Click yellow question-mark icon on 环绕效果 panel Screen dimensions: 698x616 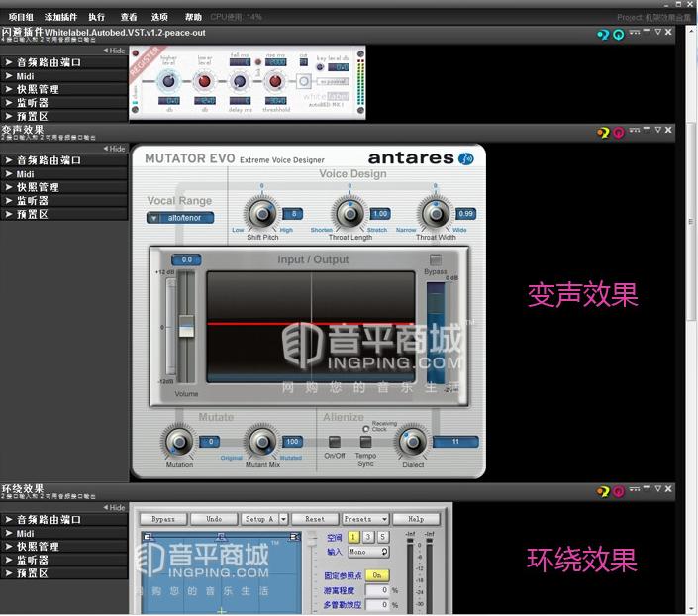click(x=603, y=491)
